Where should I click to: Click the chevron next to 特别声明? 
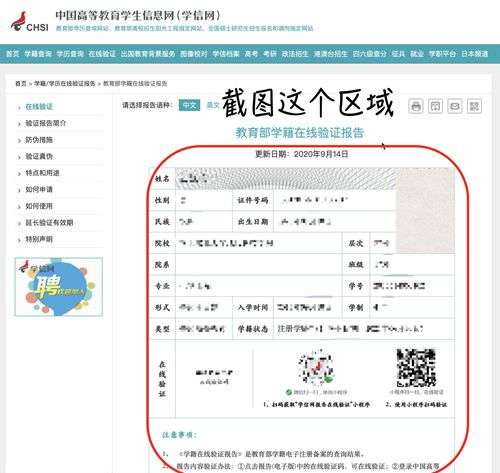(x=19, y=240)
